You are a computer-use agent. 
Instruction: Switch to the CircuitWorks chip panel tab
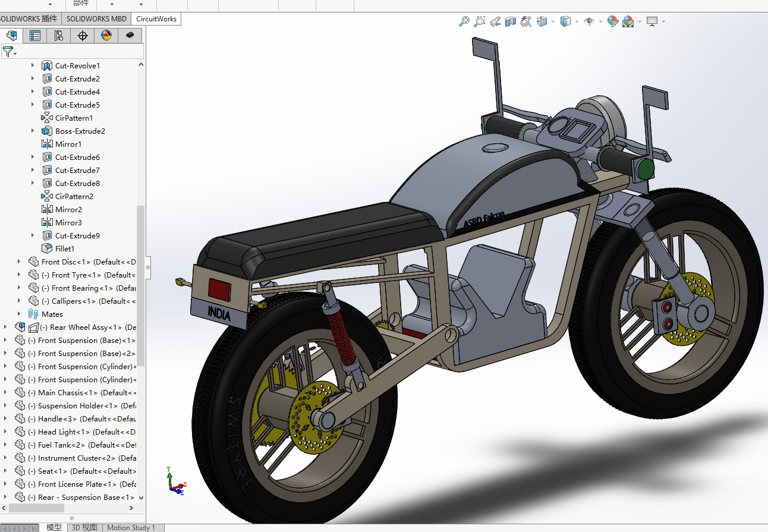point(130,36)
